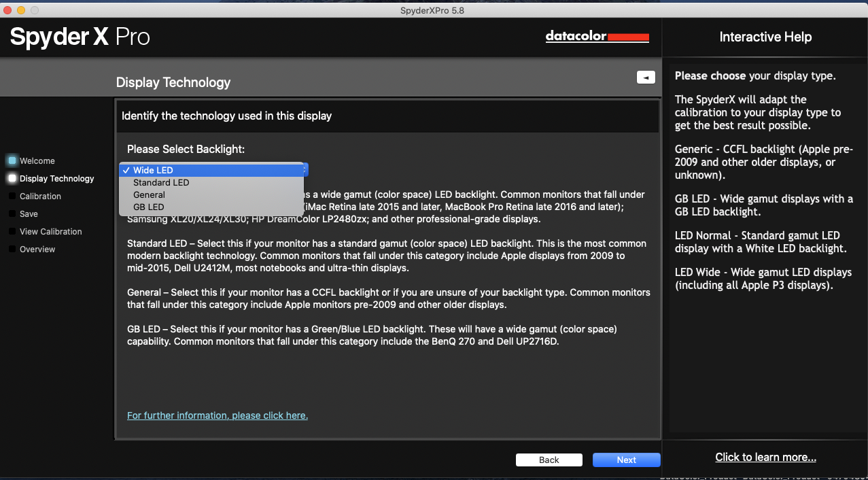The image size is (868, 480).
Task: Click 'Please choose your display type' help text
Action: [755, 76]
